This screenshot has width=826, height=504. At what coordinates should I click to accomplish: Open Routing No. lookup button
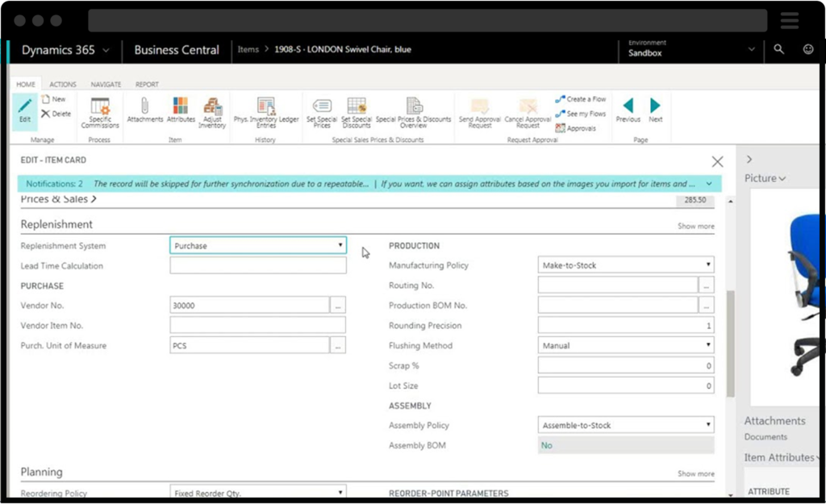(706, 285)
